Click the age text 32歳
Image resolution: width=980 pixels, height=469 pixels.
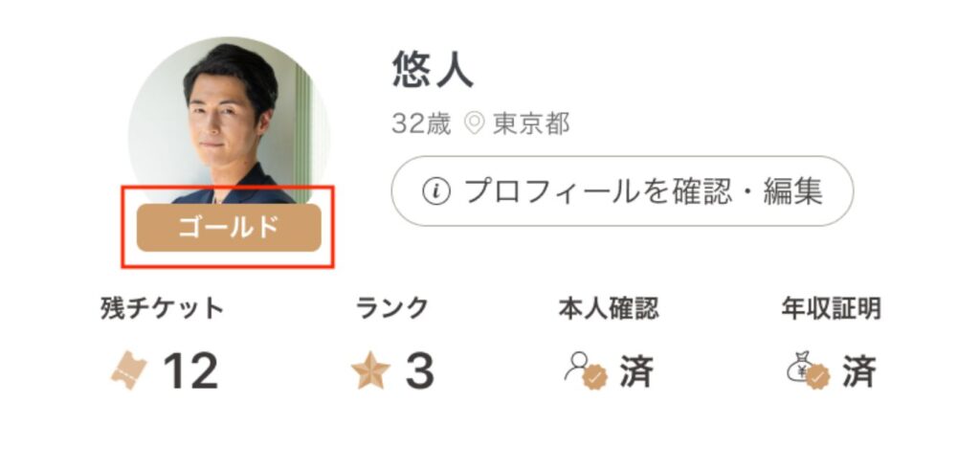tap(421, 123)
